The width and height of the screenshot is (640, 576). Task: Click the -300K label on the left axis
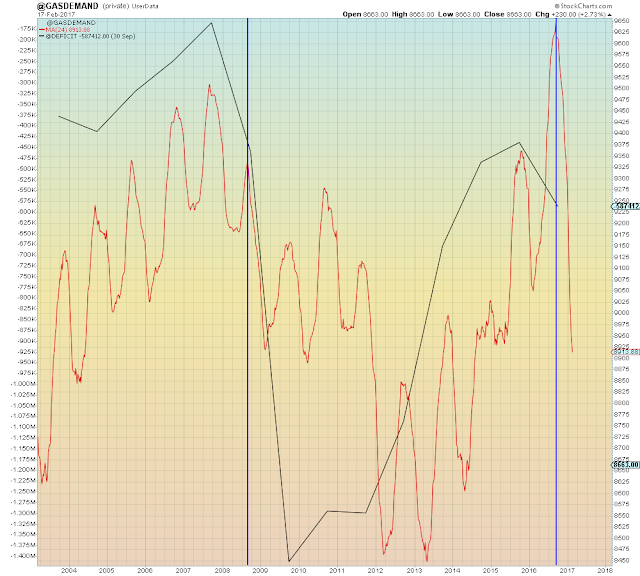[27, 82]
